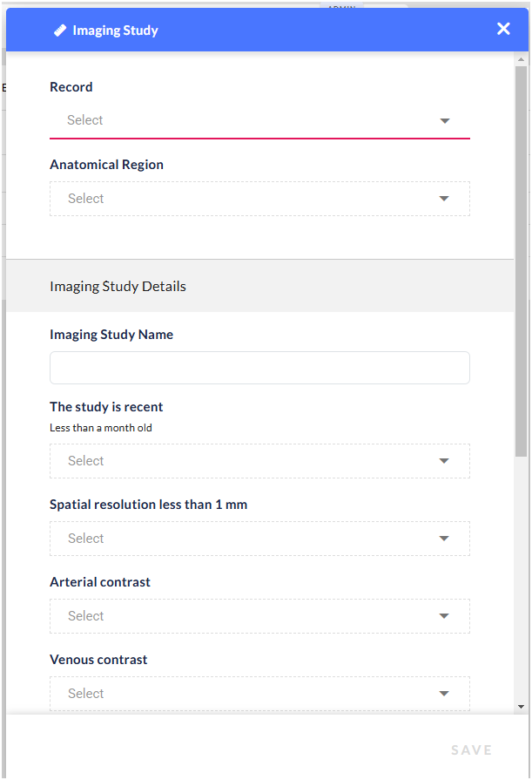
Task: Click the Record field's dropdown arrow
Action: (x=445, y=121)
